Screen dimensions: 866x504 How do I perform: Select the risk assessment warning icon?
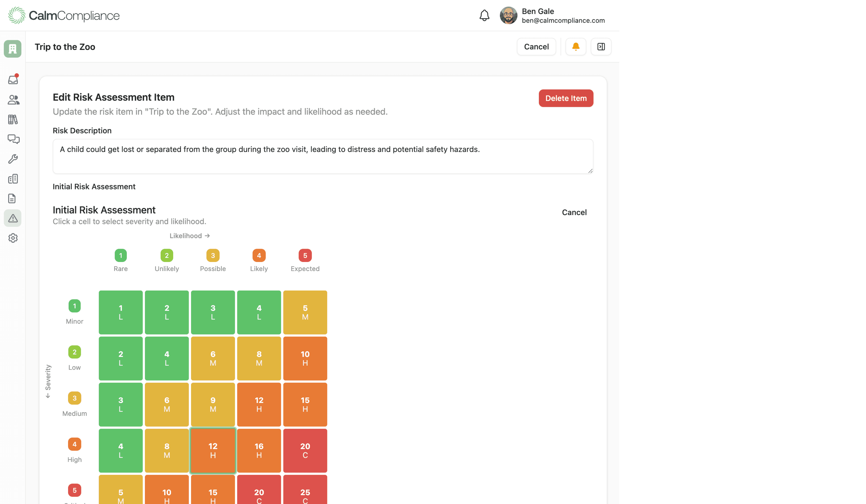tap(13, 218)
